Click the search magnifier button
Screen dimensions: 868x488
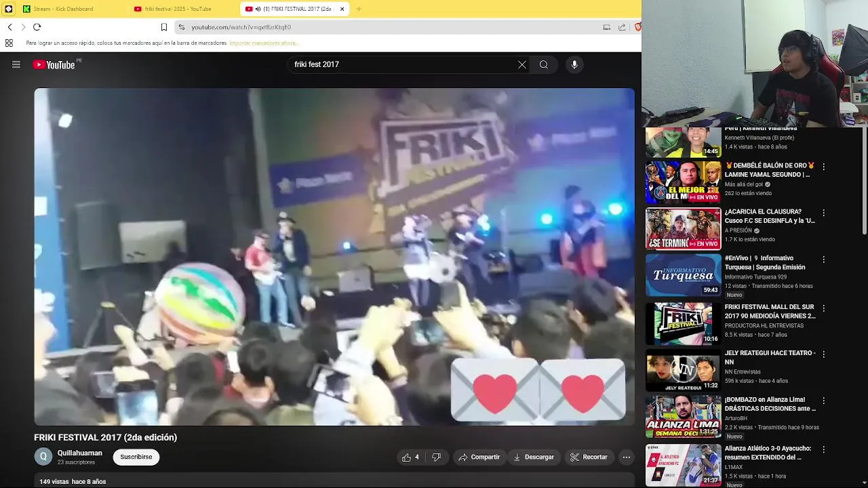tap(544, 64)
